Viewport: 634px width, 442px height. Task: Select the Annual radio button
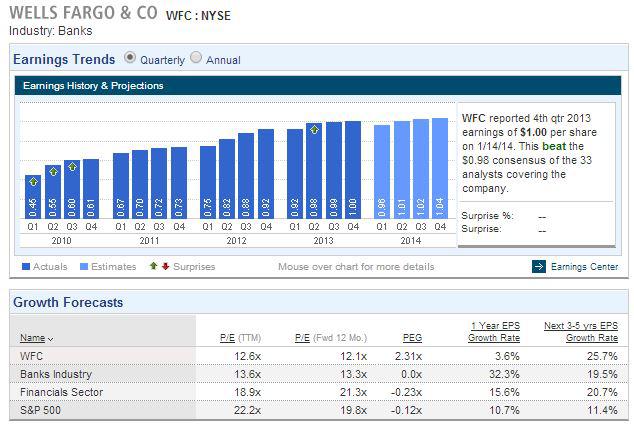(x=196, y=58)
